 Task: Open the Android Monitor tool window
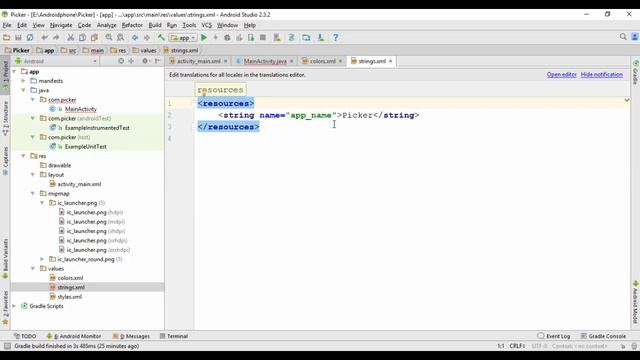[74, 336]
